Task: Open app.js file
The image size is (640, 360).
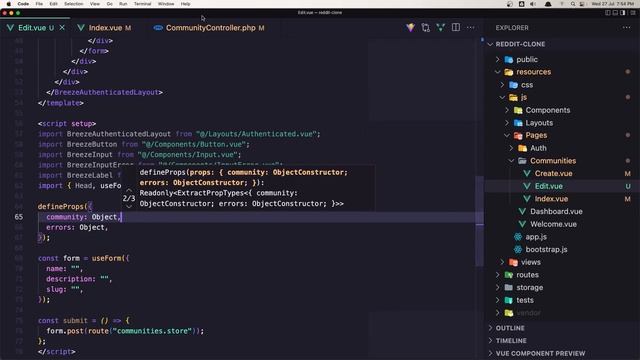Action: [536, 237]
